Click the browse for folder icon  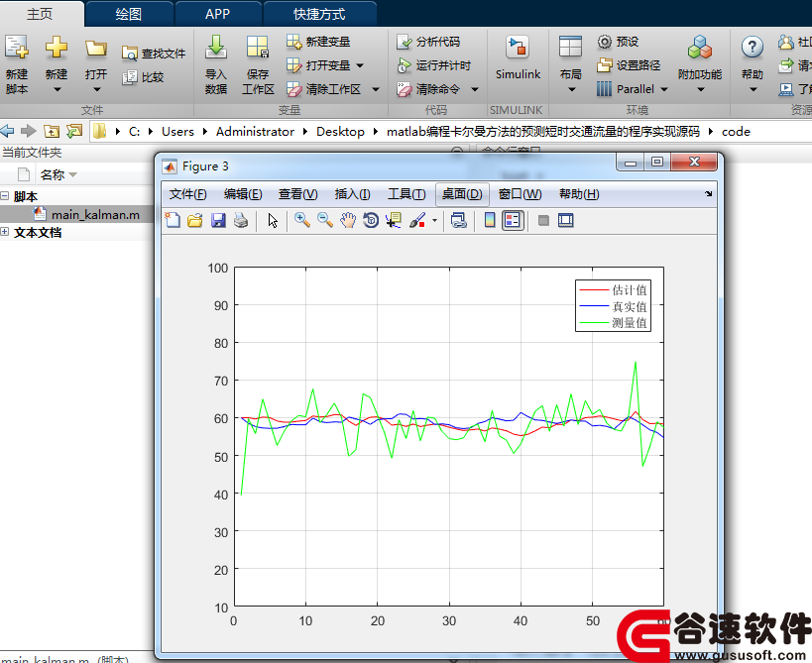74,132
